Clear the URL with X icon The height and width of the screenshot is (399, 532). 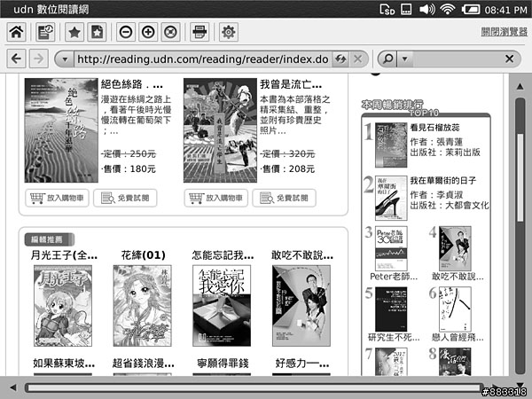(x=358, y=59)
